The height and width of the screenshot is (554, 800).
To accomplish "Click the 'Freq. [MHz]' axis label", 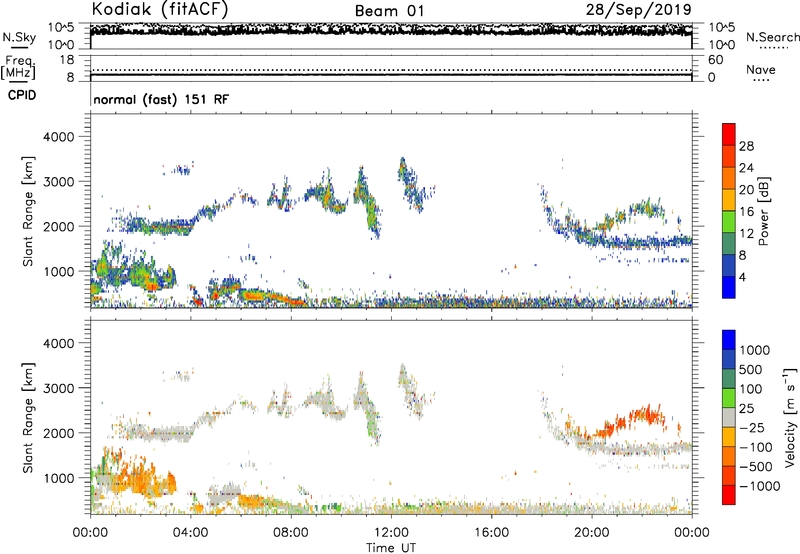I will point(19,68).
